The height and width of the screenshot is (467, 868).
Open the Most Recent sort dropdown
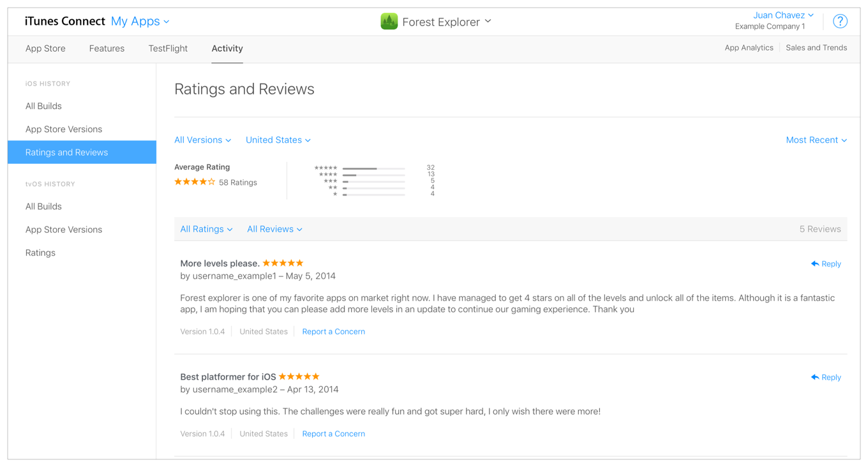[x=816, y=140]
